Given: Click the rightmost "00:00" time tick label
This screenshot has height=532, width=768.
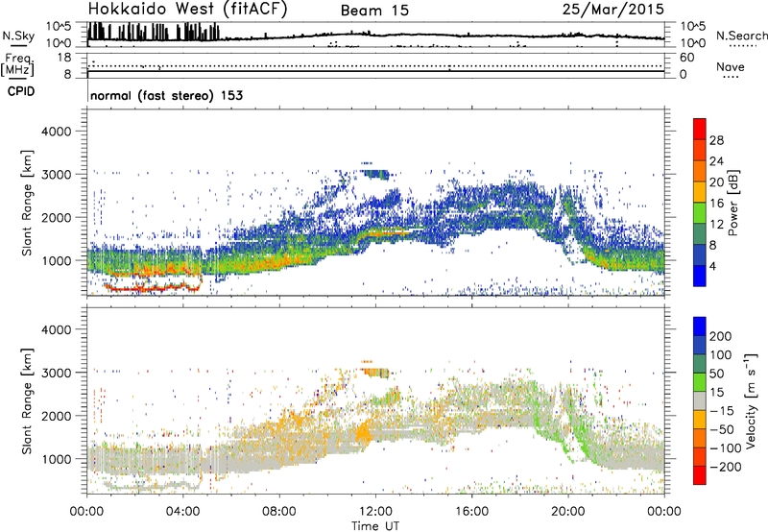Looking at the screenshot, I should [x=664, y=512].
